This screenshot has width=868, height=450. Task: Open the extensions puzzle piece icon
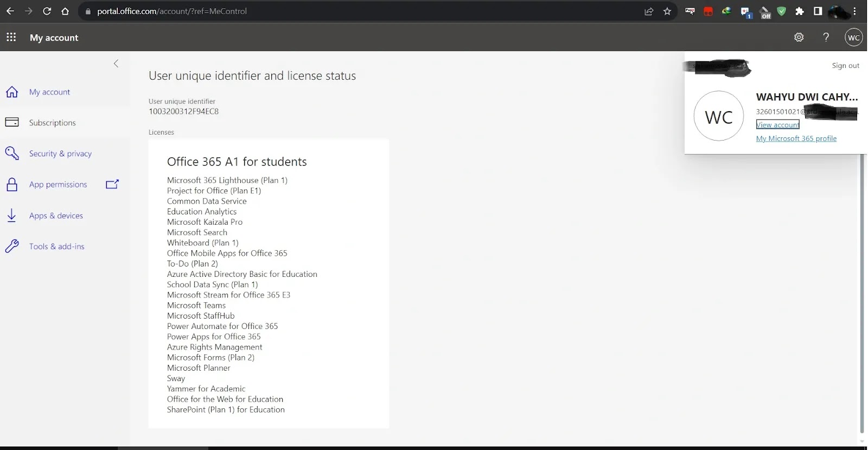click(800, 11)
